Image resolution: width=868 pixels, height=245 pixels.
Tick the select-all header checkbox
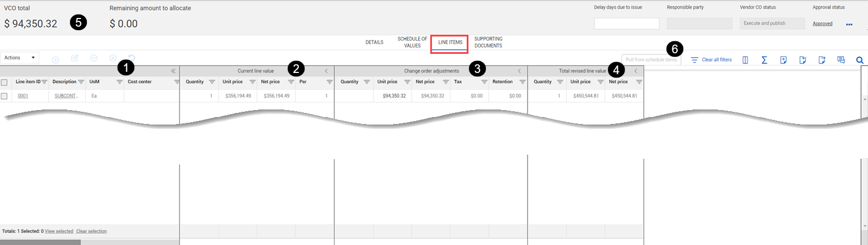click(4, 82)
